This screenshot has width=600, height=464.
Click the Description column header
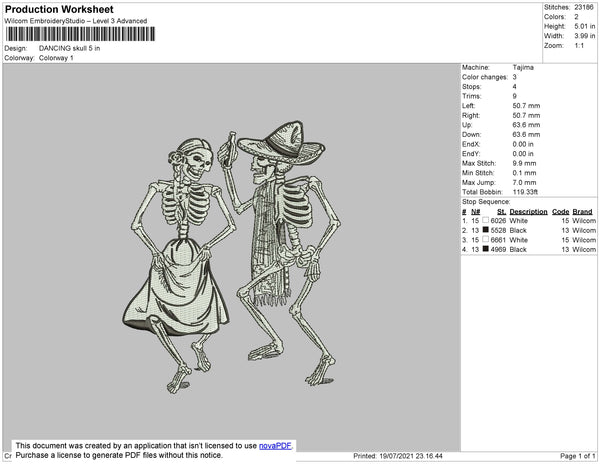528,212
